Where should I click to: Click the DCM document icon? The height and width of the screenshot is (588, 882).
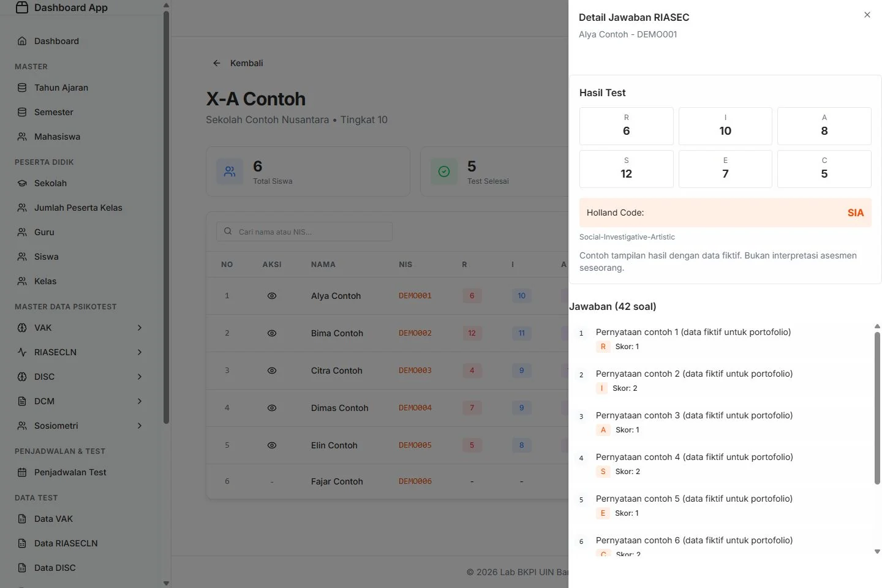click(x=22, y=401)
